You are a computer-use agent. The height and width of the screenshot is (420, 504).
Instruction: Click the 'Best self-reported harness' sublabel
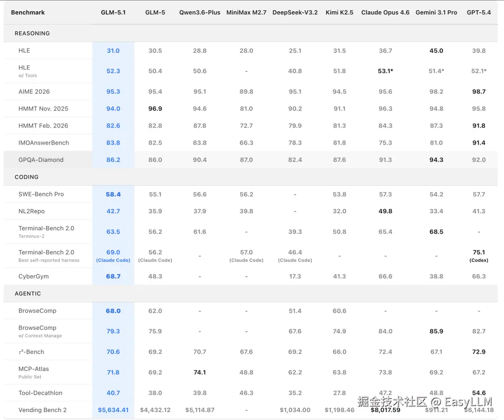coord(49,260)
